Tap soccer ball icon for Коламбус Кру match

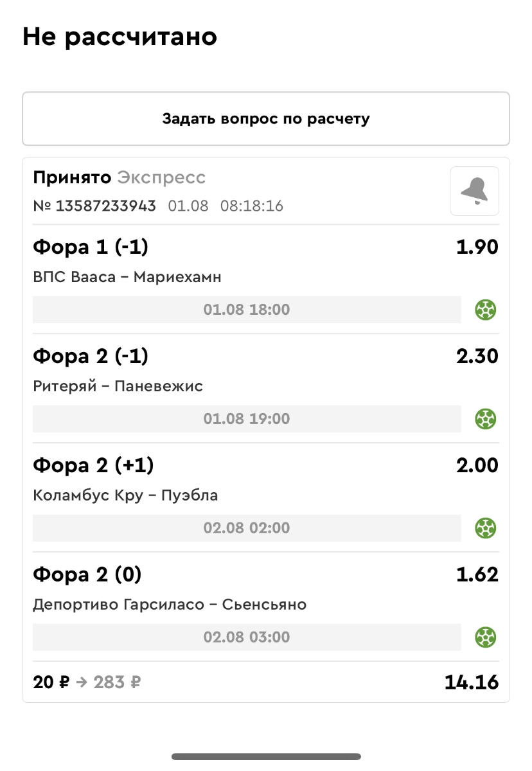coord(486,529)
